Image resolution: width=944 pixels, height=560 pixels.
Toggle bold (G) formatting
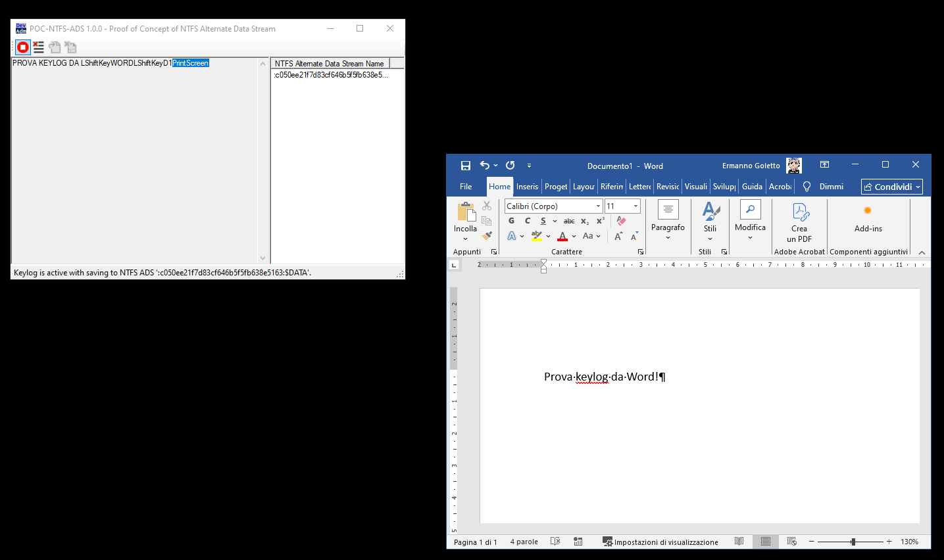tap(511, 221)
